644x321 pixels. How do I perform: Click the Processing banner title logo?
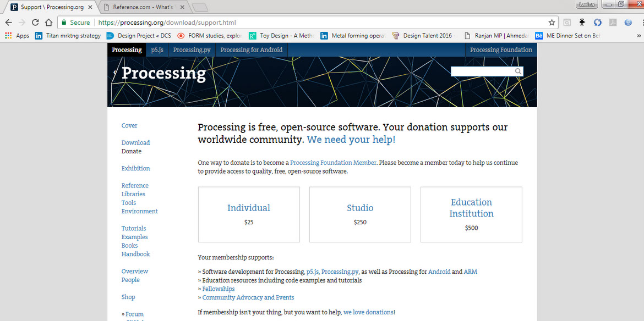(163, 74)
